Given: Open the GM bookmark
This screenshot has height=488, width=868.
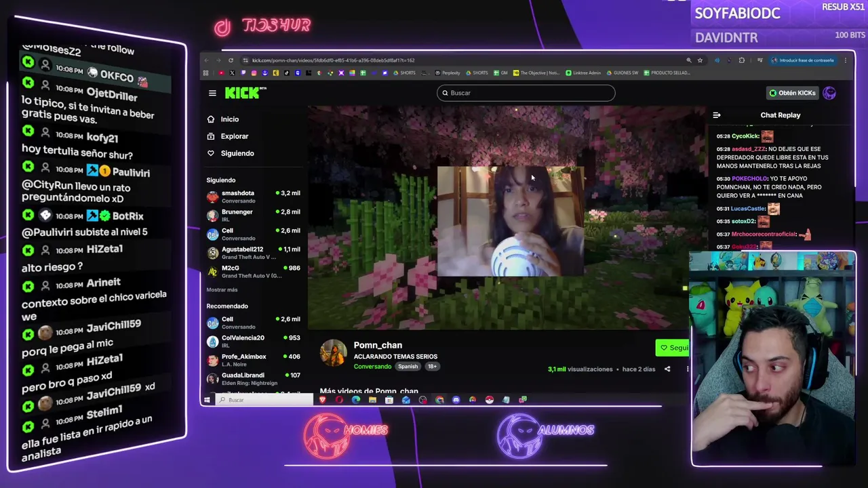Looking at the screenshot, I should tap(501, 73).
